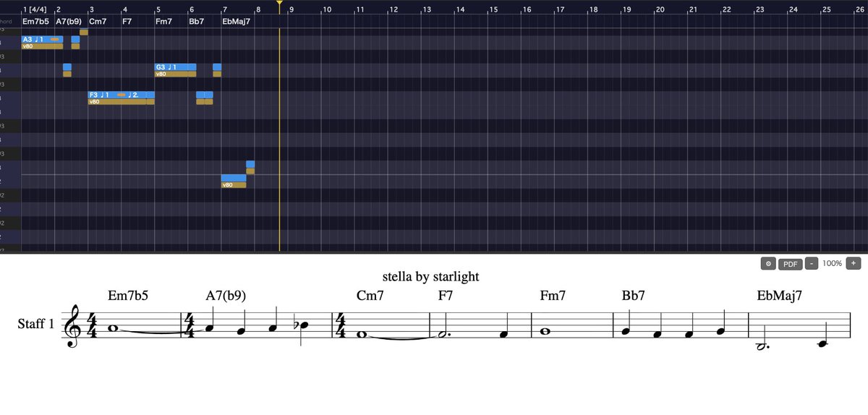The height and width of the screenshot is (415, 868).
Task: Click Bb7 chord symbol above the staff
Action: (x=633, y=296)
